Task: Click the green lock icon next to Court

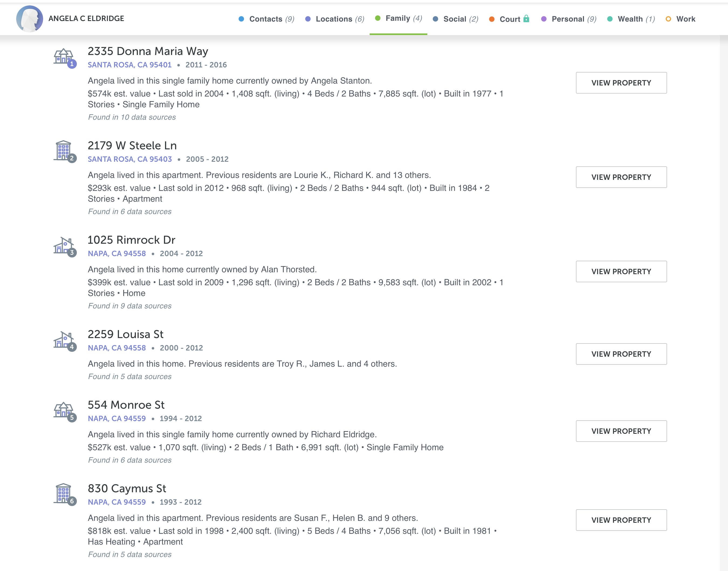Action: click(526, 19)
